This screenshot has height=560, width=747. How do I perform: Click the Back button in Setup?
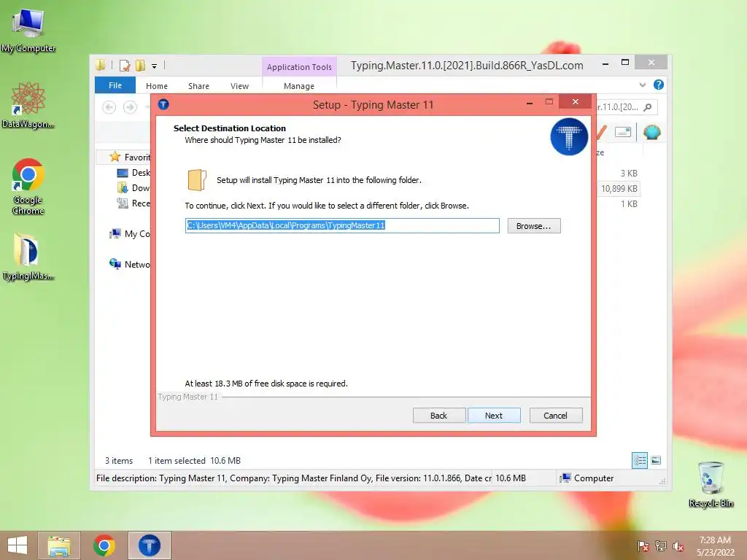point(438,415)
